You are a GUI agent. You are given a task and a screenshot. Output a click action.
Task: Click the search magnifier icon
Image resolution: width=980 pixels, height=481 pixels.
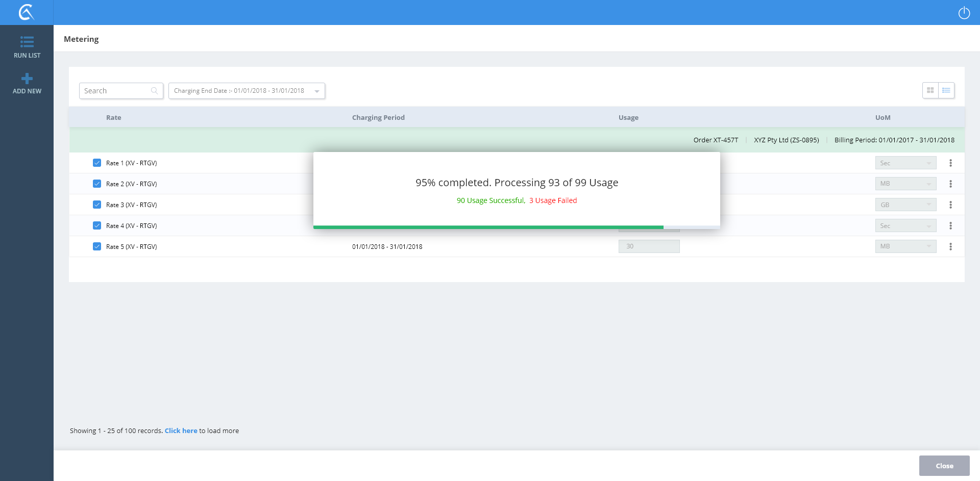tap(154, 91)
